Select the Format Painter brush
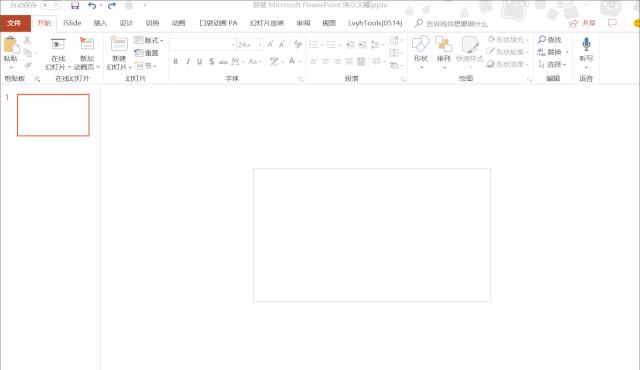640x370 pixels. (x=27, y=65)
